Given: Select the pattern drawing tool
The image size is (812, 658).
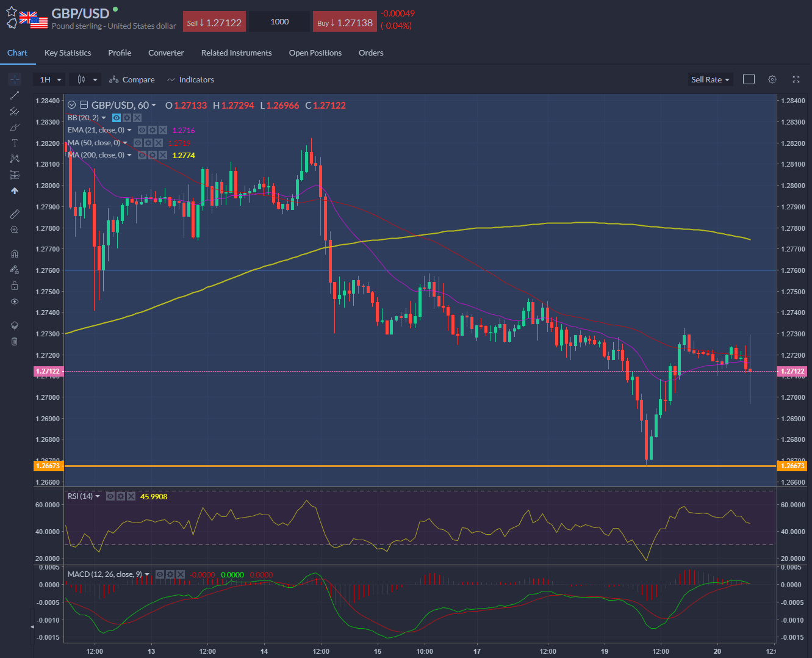Looking at the screenshot, I should [x=15, y=159].
